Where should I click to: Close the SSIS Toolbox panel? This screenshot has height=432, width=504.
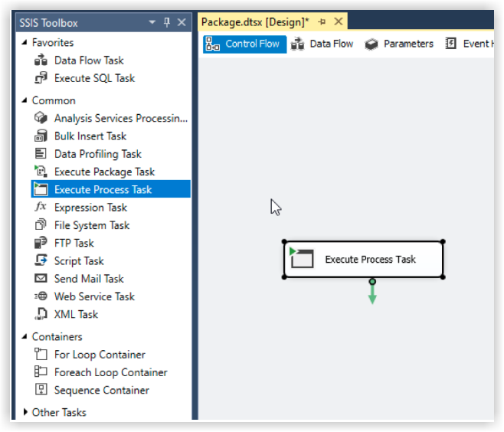(182, 22)
